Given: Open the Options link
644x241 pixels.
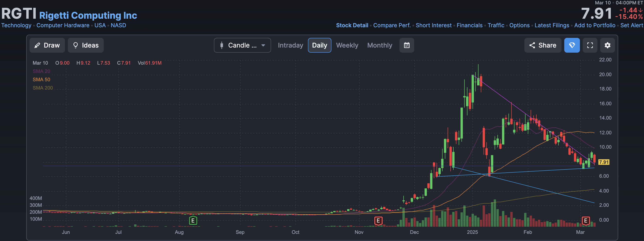Looking at the screenshot, I should tap(519, 25).
